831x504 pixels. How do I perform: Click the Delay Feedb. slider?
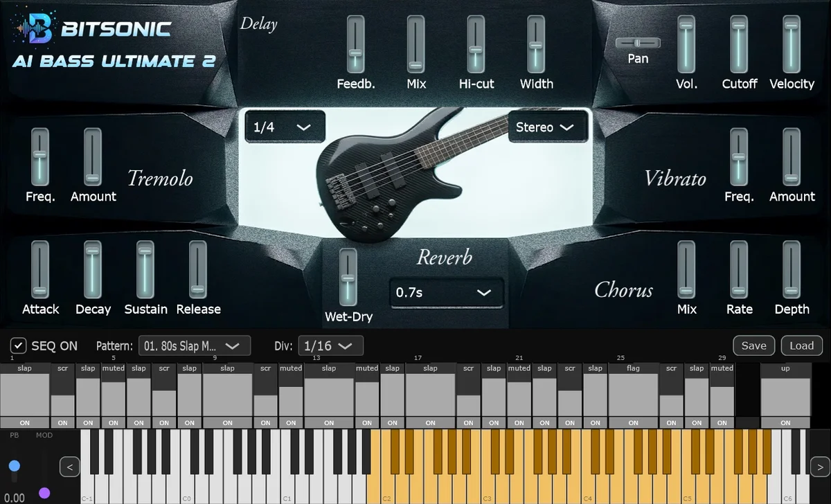point(355,44)
